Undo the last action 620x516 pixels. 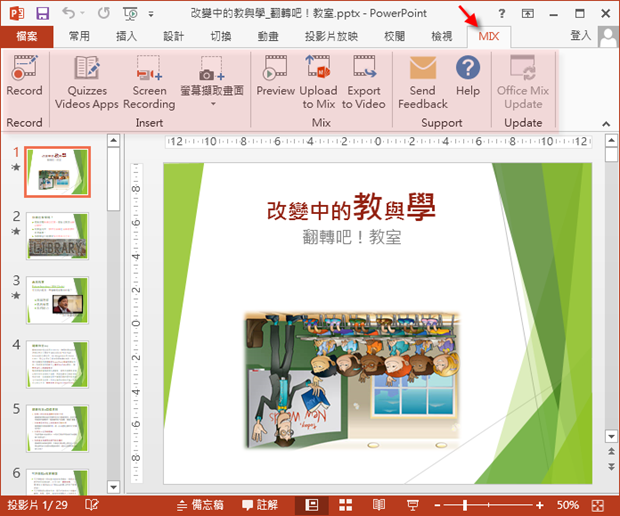[68, 13]
